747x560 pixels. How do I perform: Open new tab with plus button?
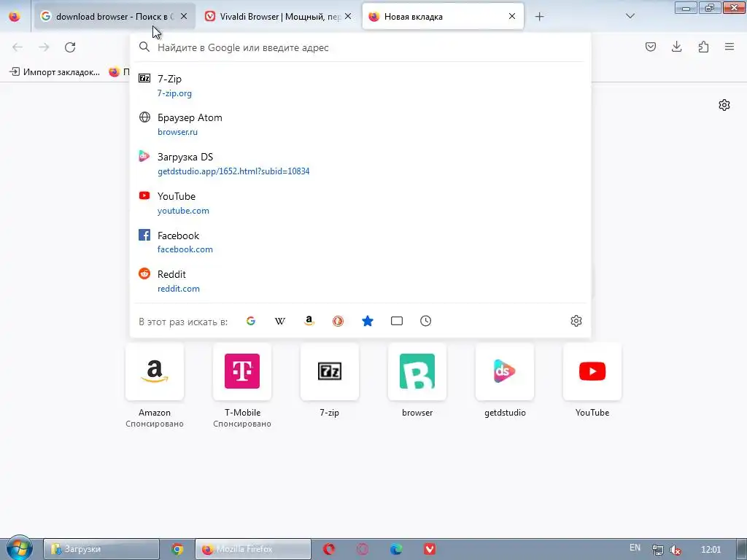[539, 17]
